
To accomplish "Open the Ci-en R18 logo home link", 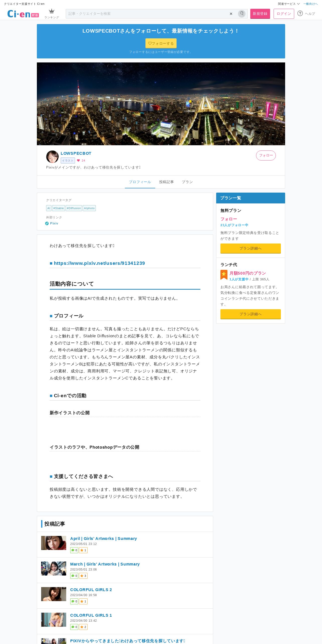I will pyautogui.click(x=23, y=14).
